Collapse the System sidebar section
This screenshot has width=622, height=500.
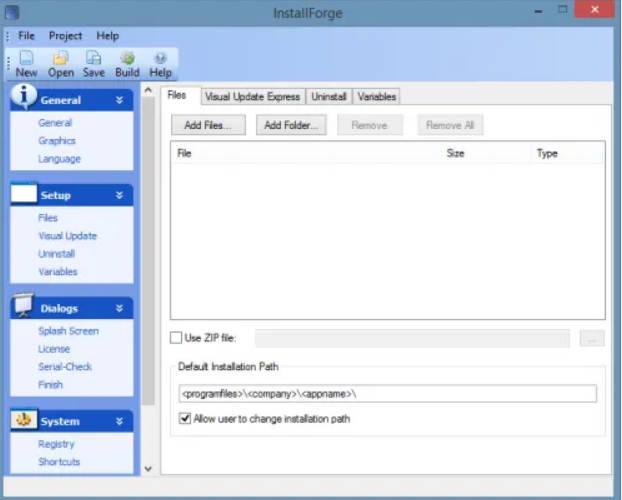click(x=119, y=421)
